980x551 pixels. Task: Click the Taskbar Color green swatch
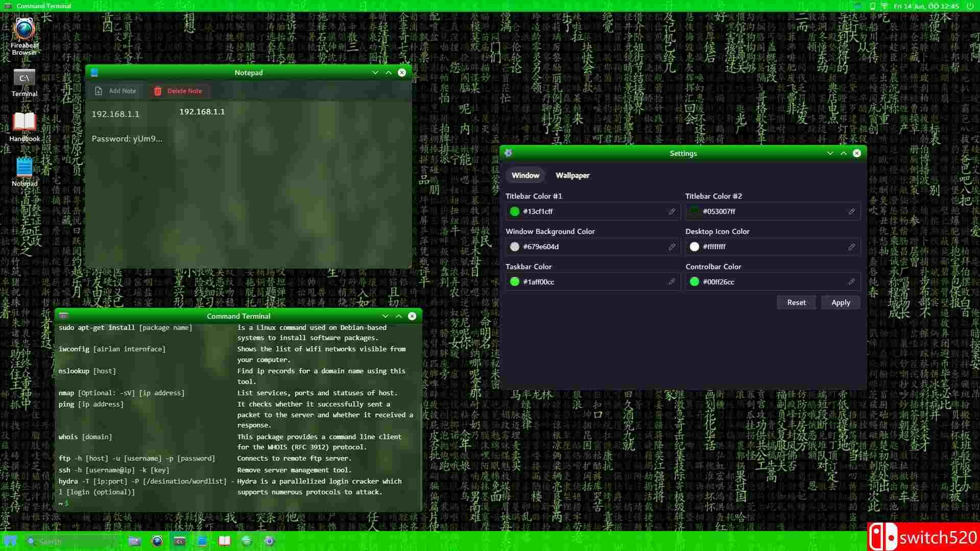514,281
